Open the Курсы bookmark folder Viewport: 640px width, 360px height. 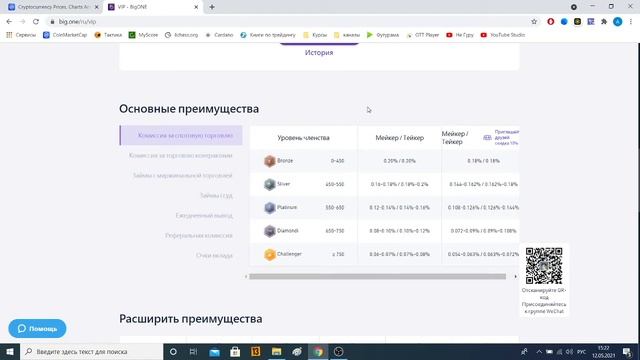(315, 35)
